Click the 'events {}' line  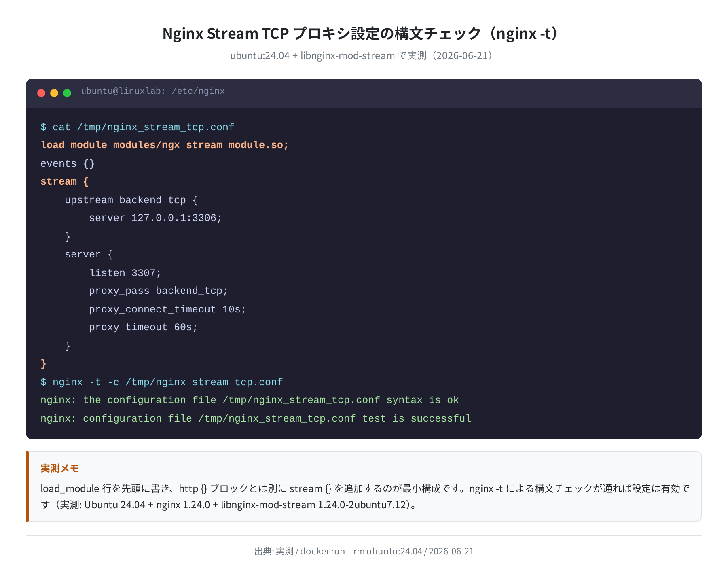pos(68,163)
